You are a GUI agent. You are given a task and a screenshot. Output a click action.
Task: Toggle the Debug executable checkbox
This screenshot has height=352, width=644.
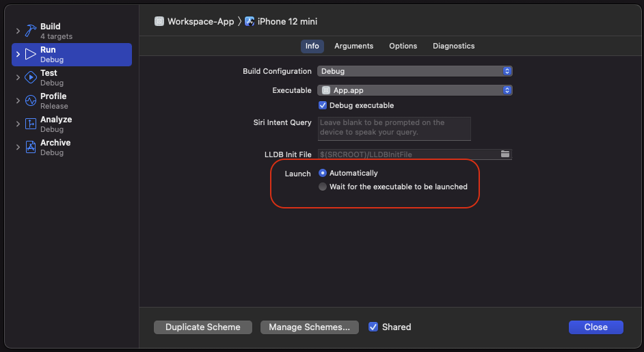tap(323, 105)
